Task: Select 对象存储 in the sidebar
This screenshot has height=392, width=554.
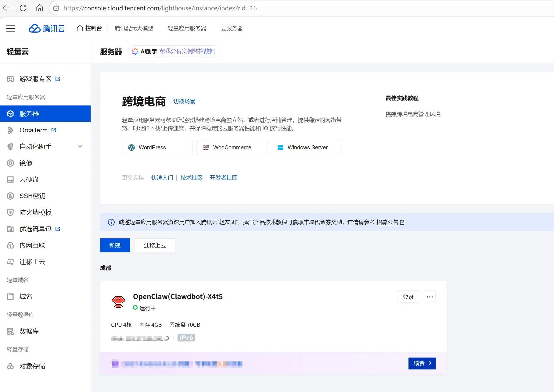Action: (x=31, y=366)
